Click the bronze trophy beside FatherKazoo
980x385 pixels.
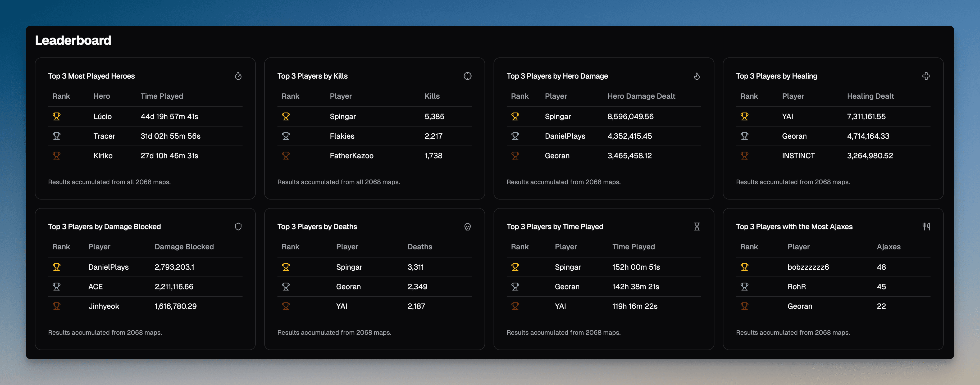286,156
